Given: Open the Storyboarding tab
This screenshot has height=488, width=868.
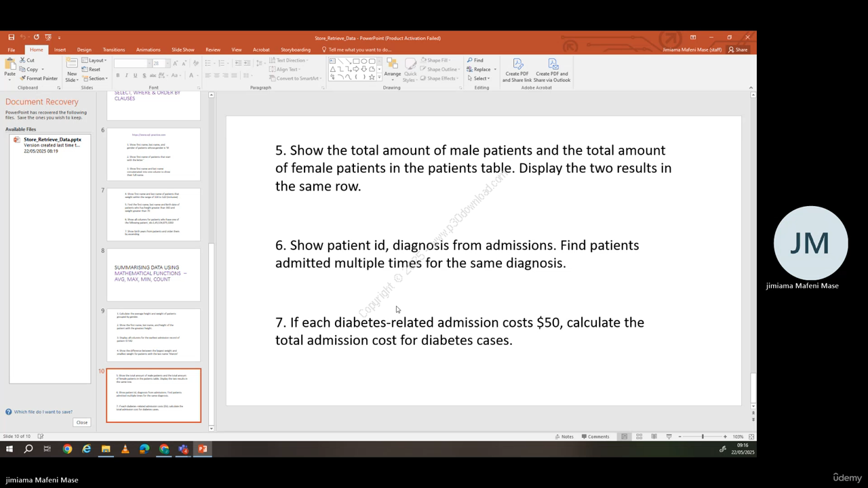Looking at the screenshot, I should 296,49.
